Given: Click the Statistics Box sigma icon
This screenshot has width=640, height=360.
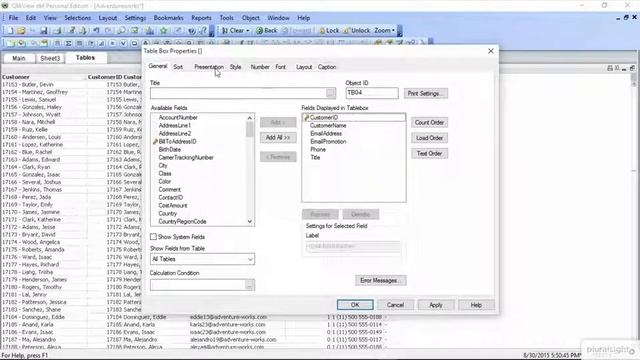Looking at the screenshot, I should tap(69, 43).
